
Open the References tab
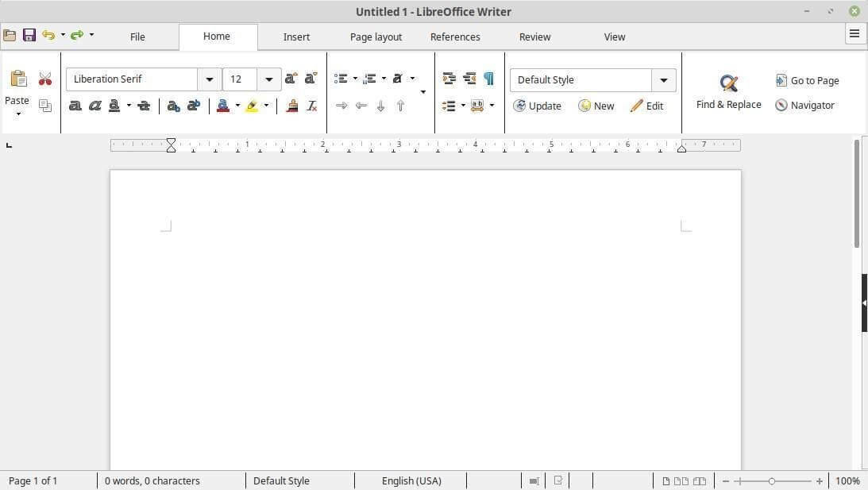[x=455, y=37]
